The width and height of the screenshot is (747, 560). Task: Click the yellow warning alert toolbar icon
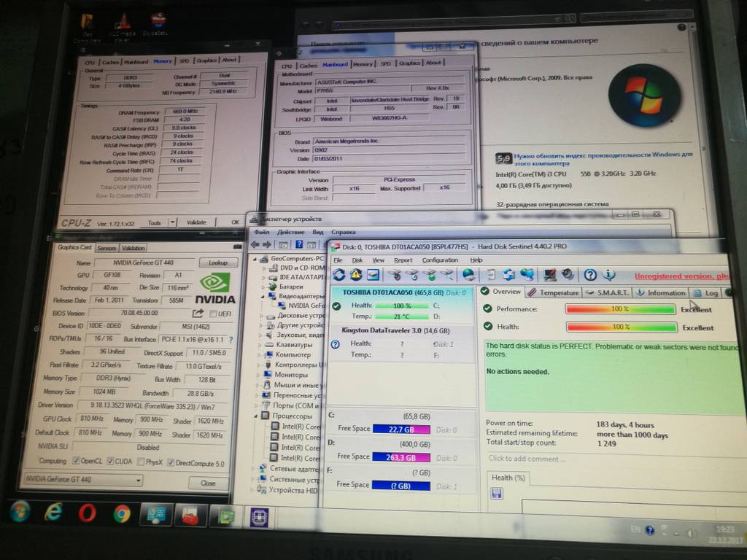click(x=356, y=275)
